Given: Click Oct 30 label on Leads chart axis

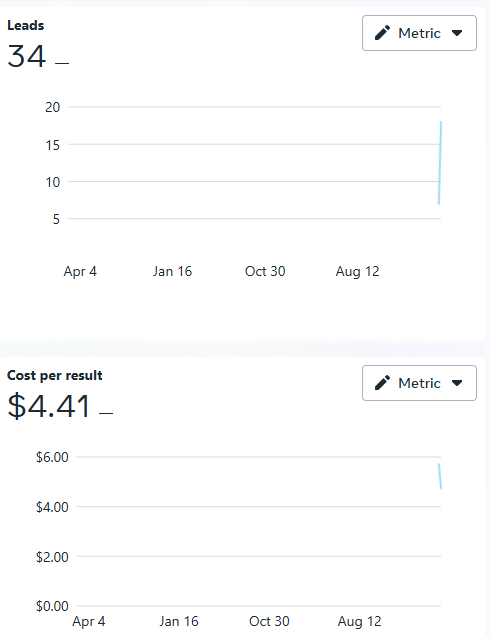Looking at the screenshot, I should 265,271.
